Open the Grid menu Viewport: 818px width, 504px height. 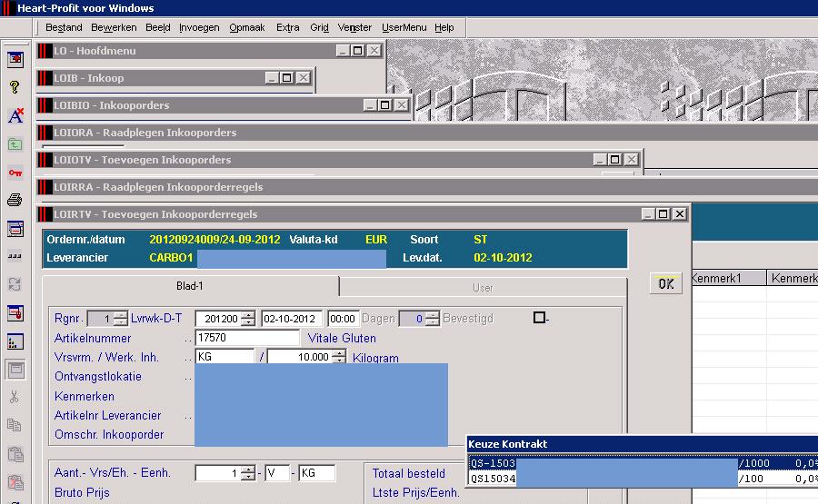click(319, 27)
